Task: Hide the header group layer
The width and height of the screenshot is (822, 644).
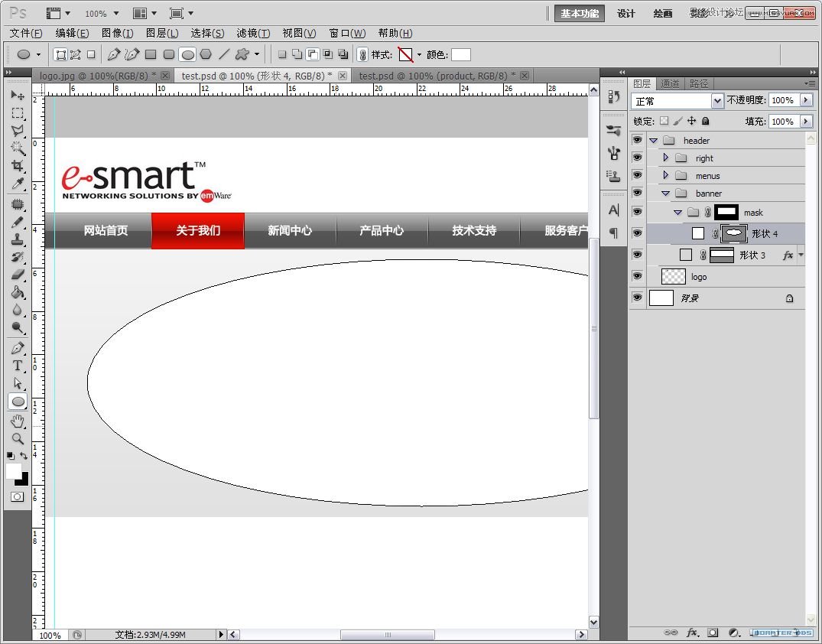Action: point(637,140)
